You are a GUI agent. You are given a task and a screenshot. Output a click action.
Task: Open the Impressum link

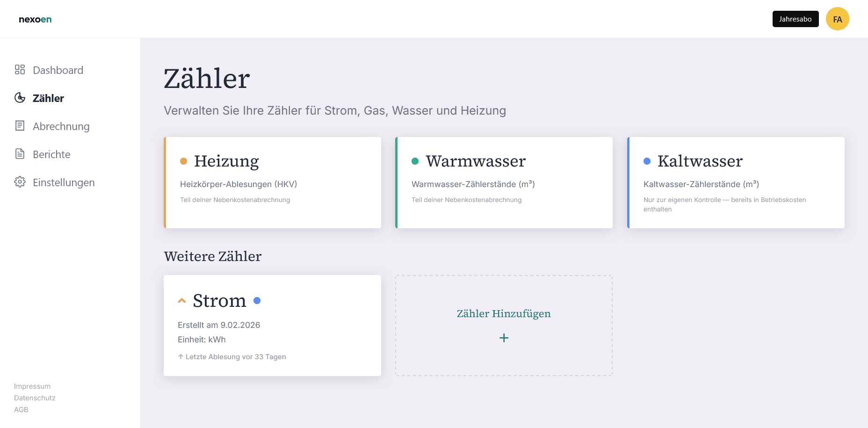(x=32, y=386)
